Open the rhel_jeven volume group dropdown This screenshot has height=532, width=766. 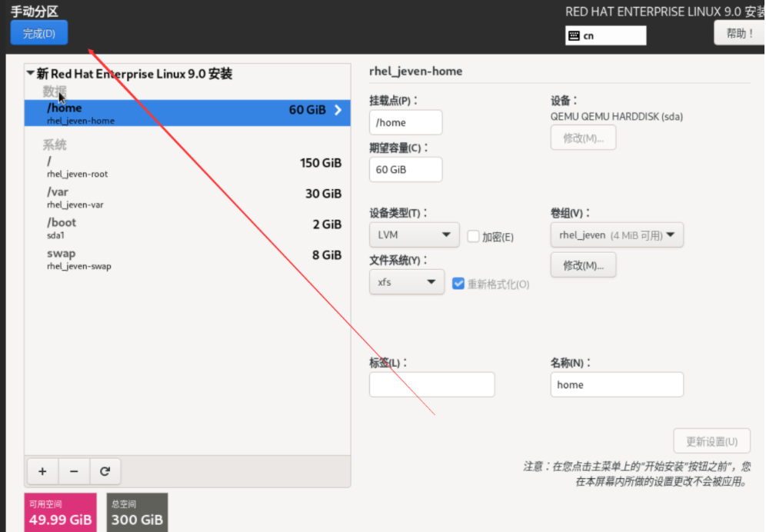pos(617,235)
